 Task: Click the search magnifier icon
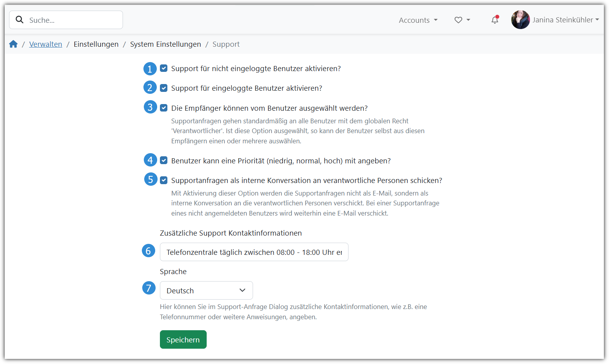click(x=20, y=20)
